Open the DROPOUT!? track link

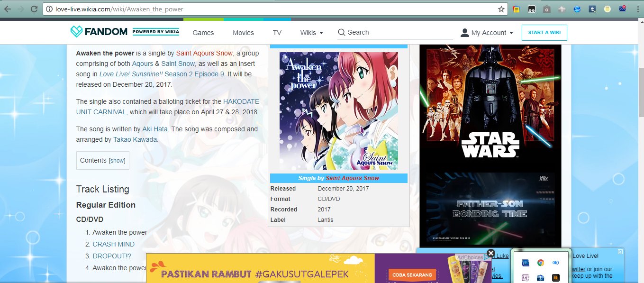pyautogui.click(x=112, y=256)
